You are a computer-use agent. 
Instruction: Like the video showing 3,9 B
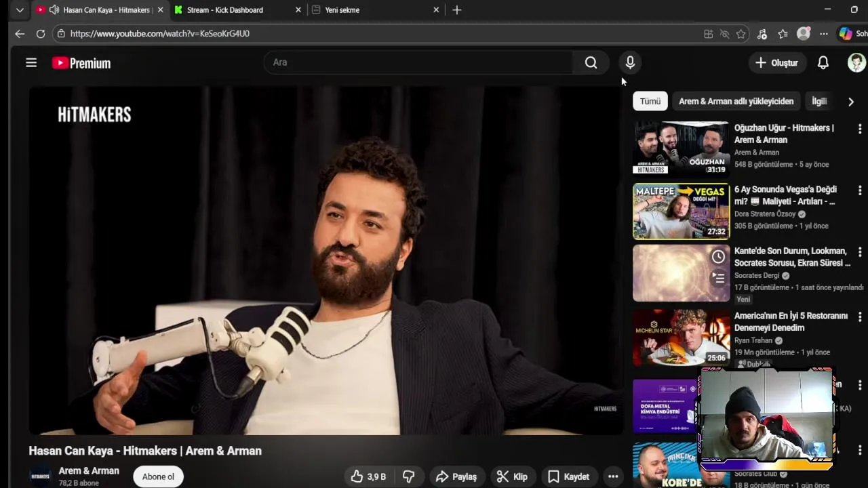coord(368,476)
